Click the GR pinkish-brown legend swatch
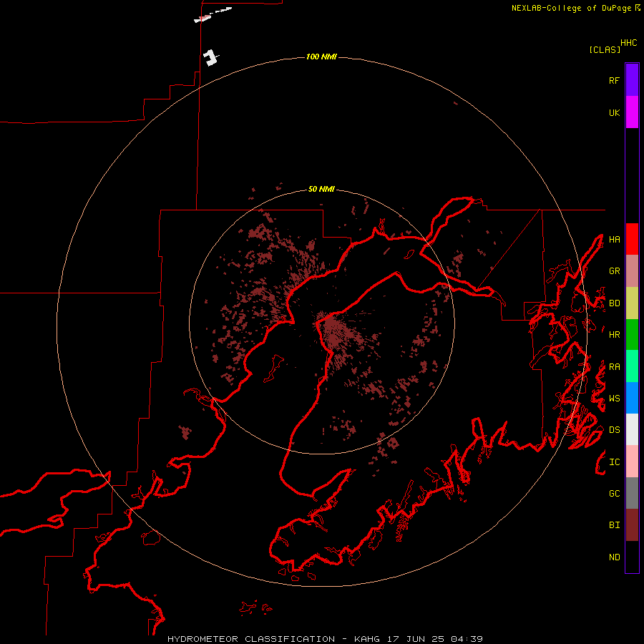The width and height of the screenshot is (644, 644). (632, 271)
